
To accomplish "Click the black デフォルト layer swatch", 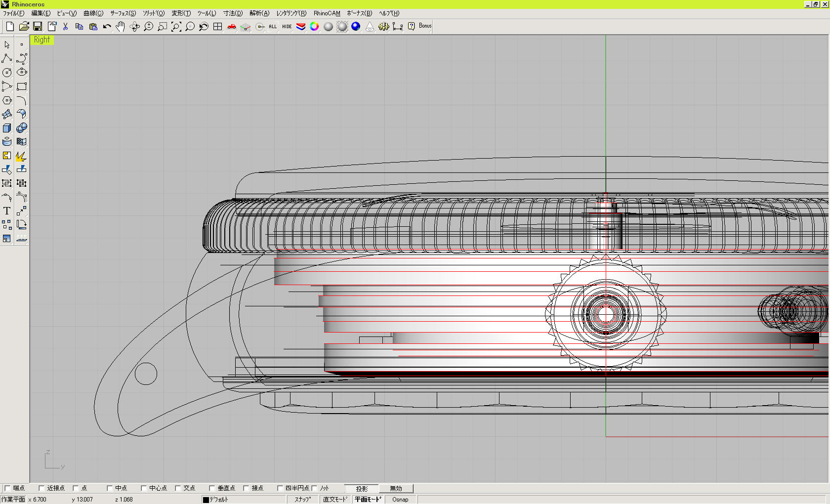I will click(206, 500).
